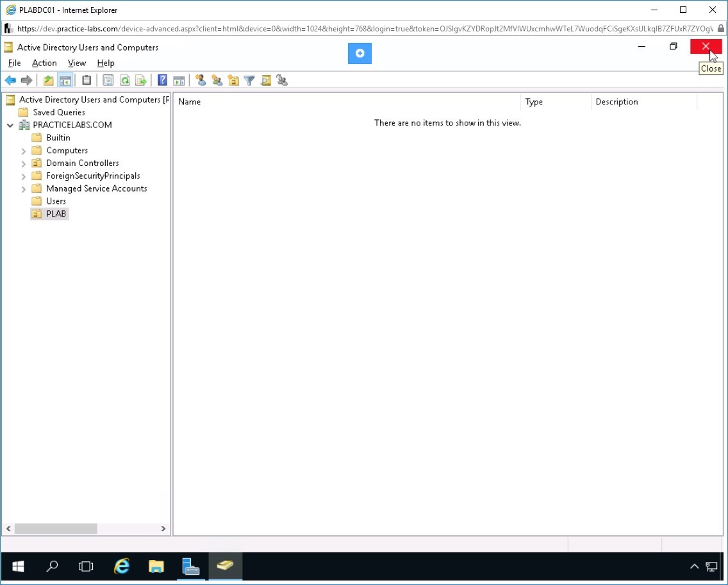Click the clipboard Paste toolbar icon

tap(87, 80)
